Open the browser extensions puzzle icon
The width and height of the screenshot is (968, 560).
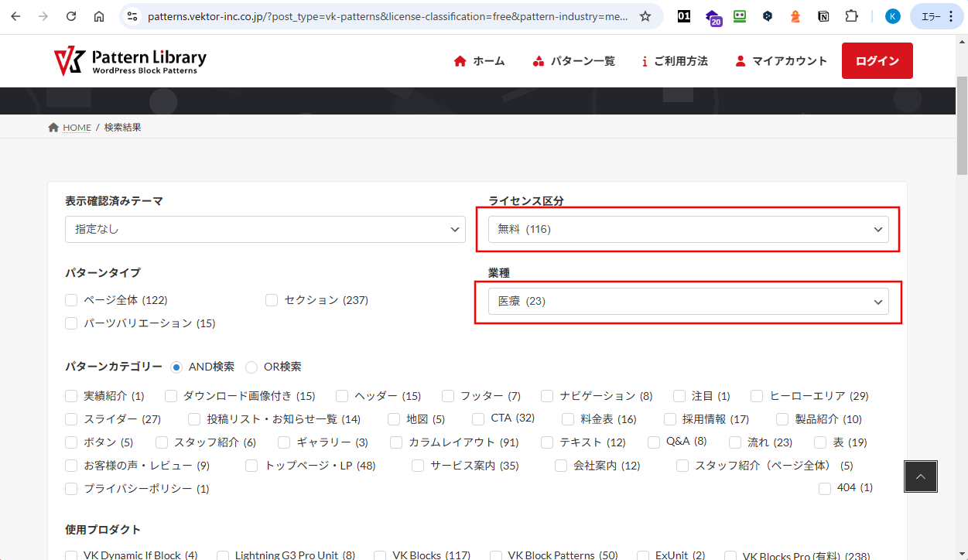point(851,16)
